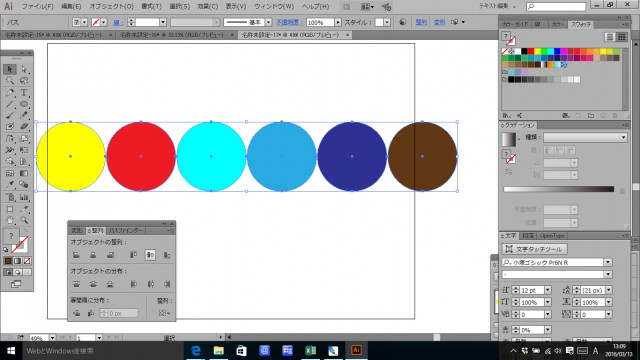The height and width of the screenshot is (360, 640).
Task: Select the black arrow Selection tool
Action: 10,69
